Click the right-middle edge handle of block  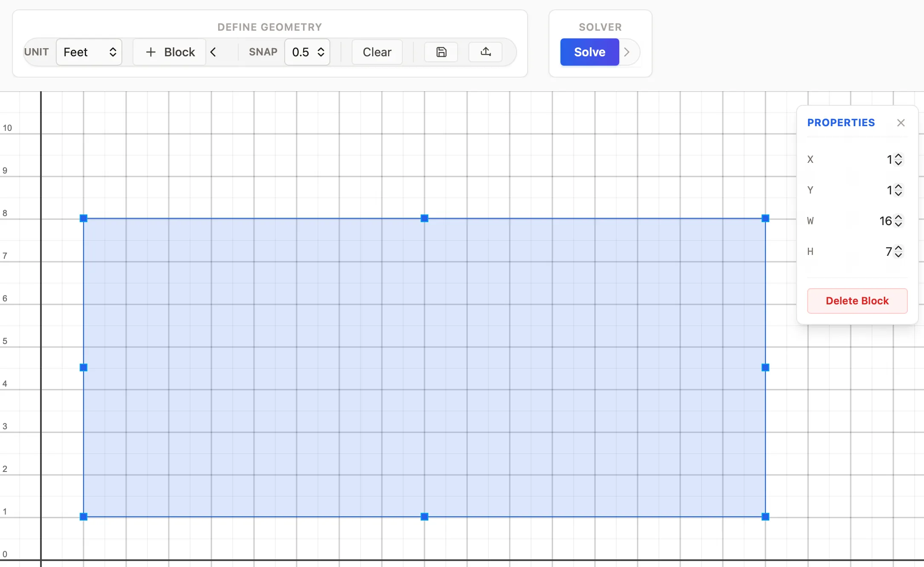click(x=765, y=367)
